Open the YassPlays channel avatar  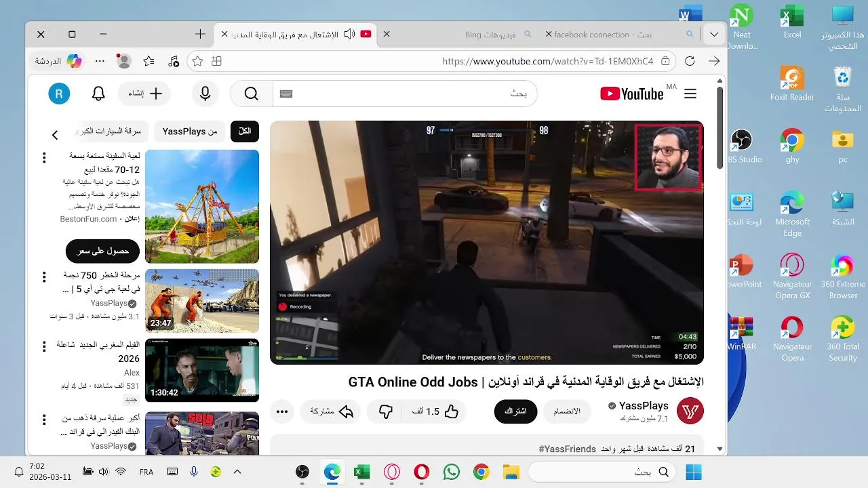(x=690, y=411)
